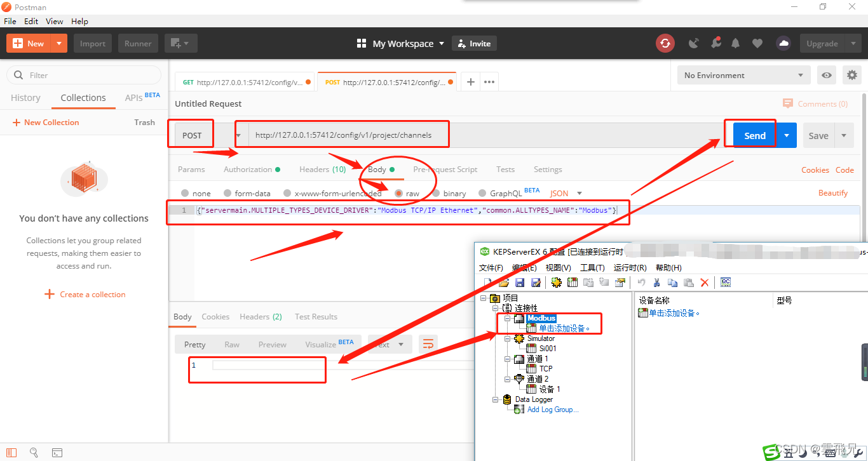The width and height of the screenshot is (868, 461).
Task: Select the raw body radio
Action: pos(398,193)
